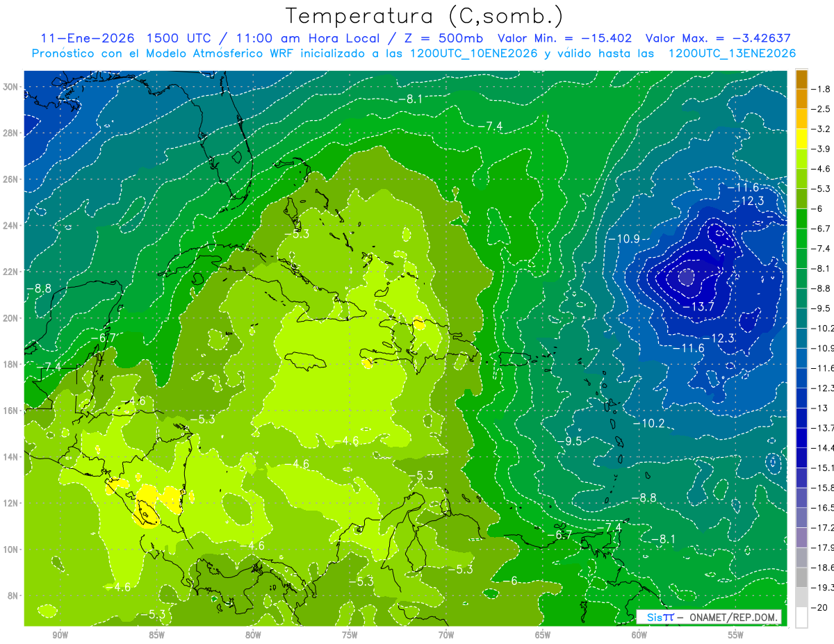This screenshot has height=644, width=834.
Task: Click the 85W longitude axis label
Action: click(156, 635)
